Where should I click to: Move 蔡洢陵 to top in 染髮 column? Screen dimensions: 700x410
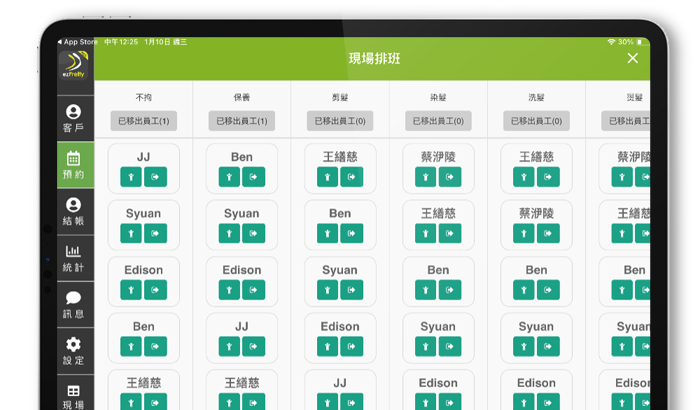click(425, 177)
